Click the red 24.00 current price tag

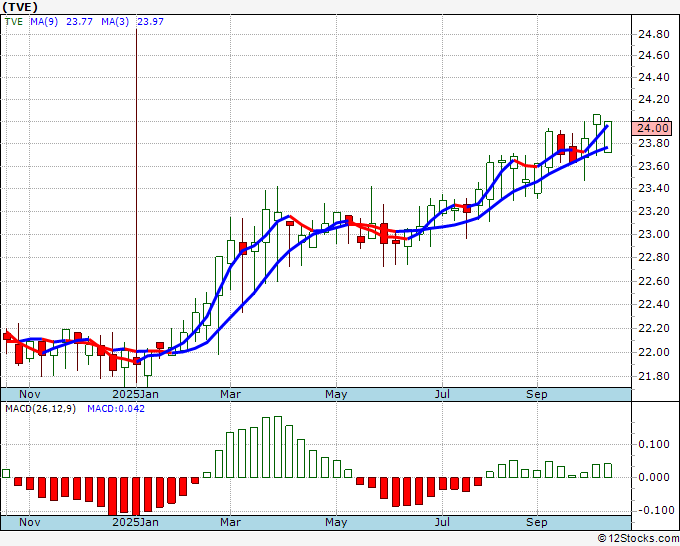657,128
